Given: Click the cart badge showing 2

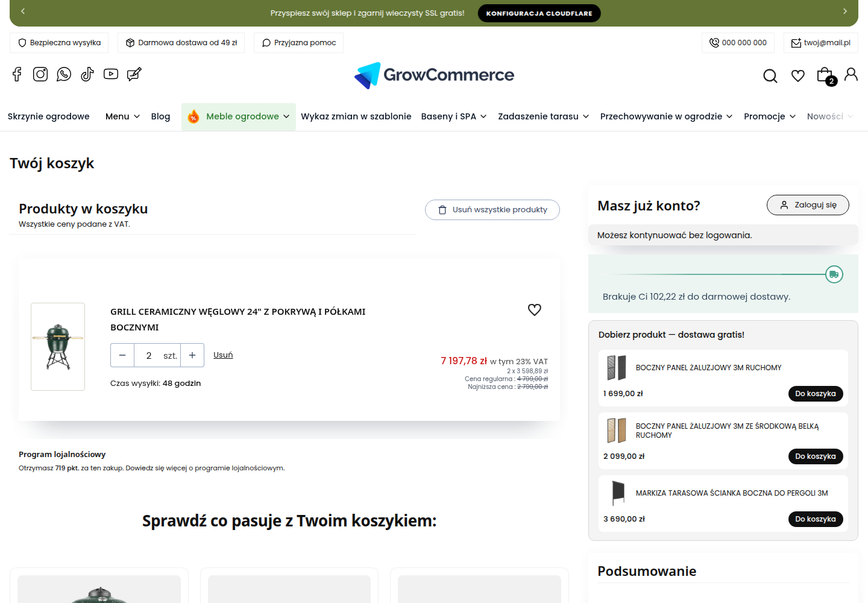Looking at the screenshot, I should pos(831,81).
